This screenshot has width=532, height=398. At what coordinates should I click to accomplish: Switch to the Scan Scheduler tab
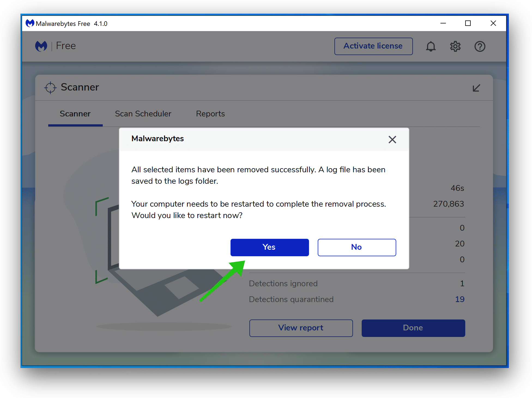click(x=144, y=114)
